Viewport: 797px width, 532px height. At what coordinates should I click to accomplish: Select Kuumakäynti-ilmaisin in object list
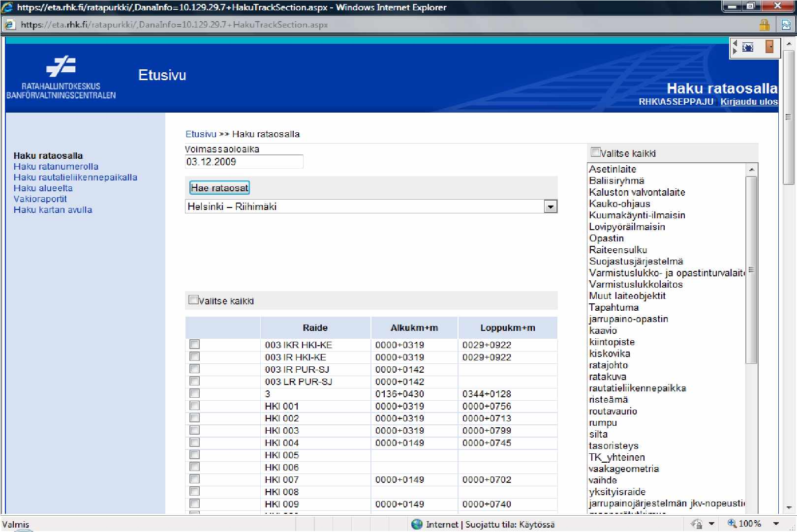pyautogui.click(x=637, y=215)
